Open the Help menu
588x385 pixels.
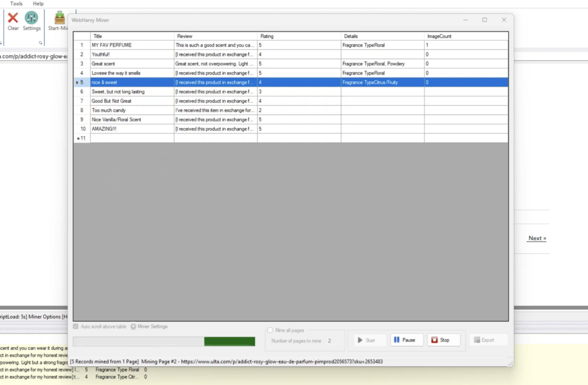(38, 3)
